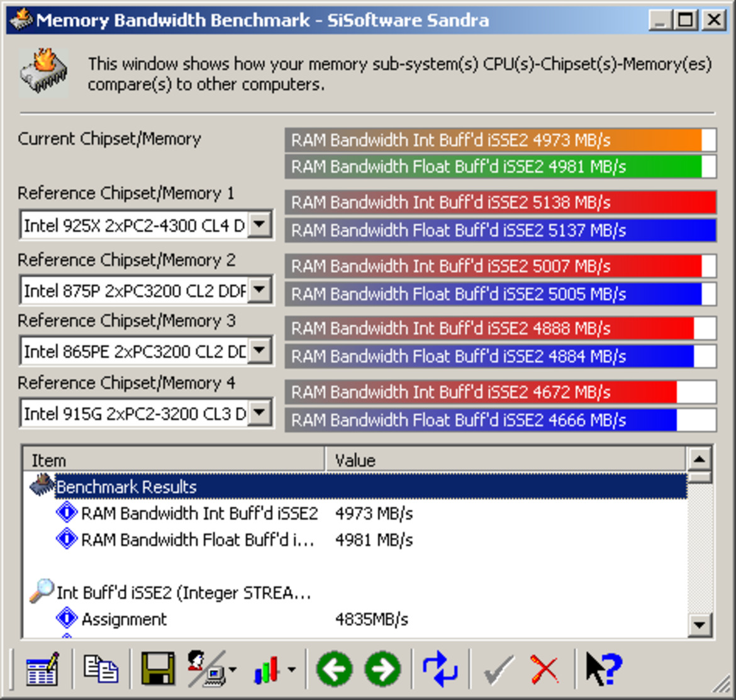The image size is (736, 700).
Task: Maximize the Memory Bandwidth Benchmark window
Action: 685,20
